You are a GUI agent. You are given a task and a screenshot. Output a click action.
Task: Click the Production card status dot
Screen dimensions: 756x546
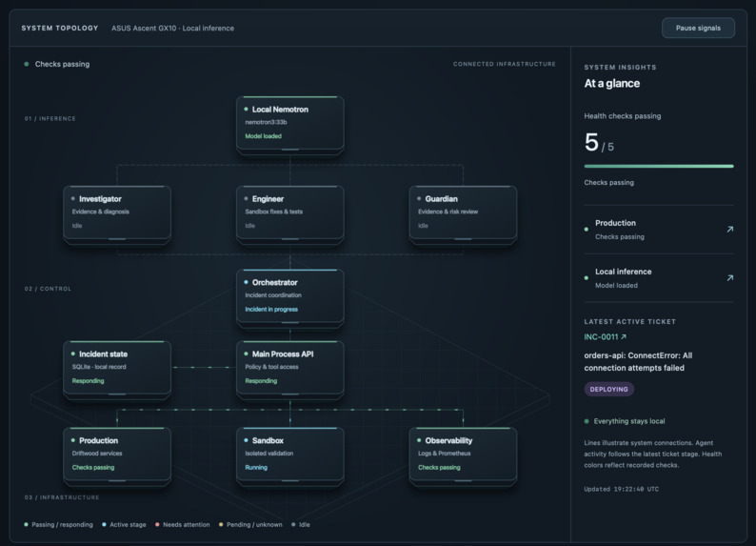coord(72,440)
